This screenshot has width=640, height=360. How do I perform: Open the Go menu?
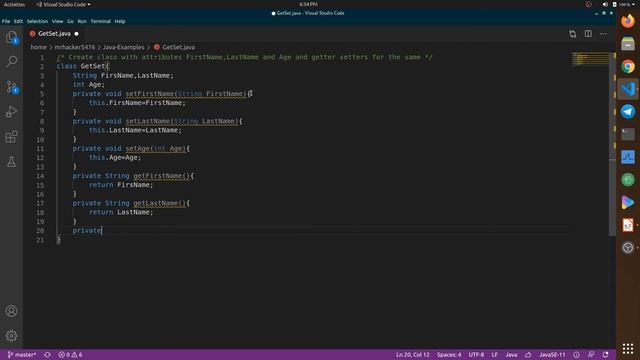click(x=70, y=21)
